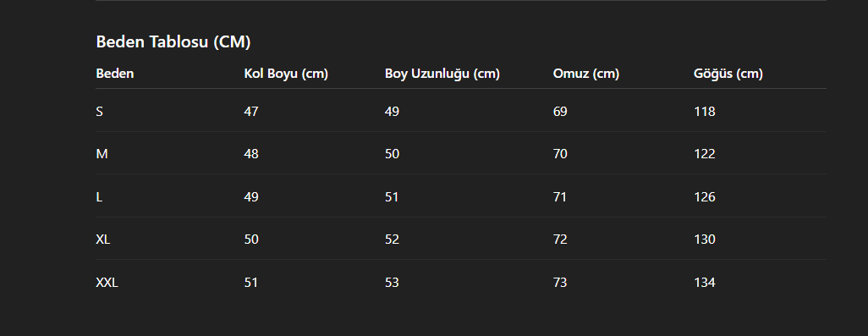Select the M size row label

(x=102, y=154)
